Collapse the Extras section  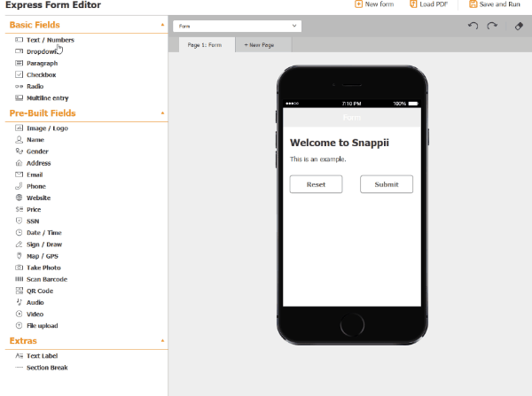pyautogui.click(x=162, y=340)
